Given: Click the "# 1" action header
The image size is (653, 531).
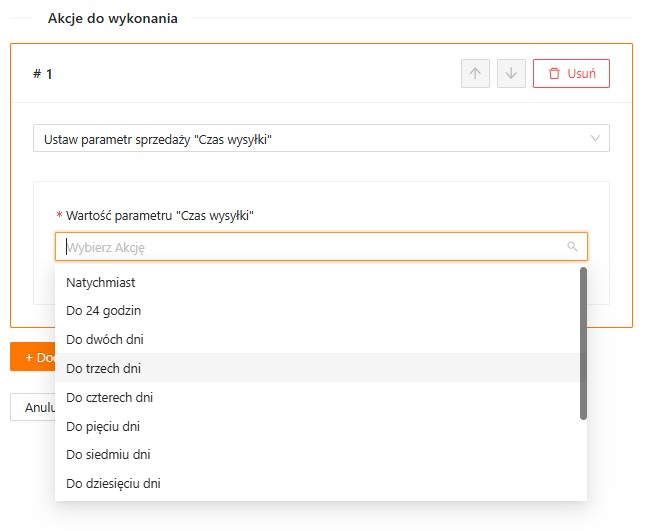Looking at the screenshot, I should tap(43, 73).
